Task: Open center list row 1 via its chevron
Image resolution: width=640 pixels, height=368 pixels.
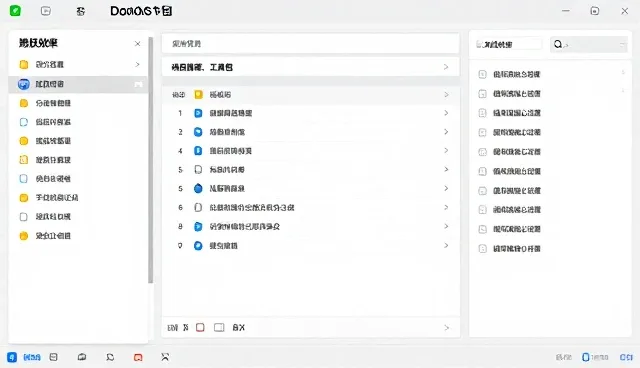Action: (x=446, y=113)
